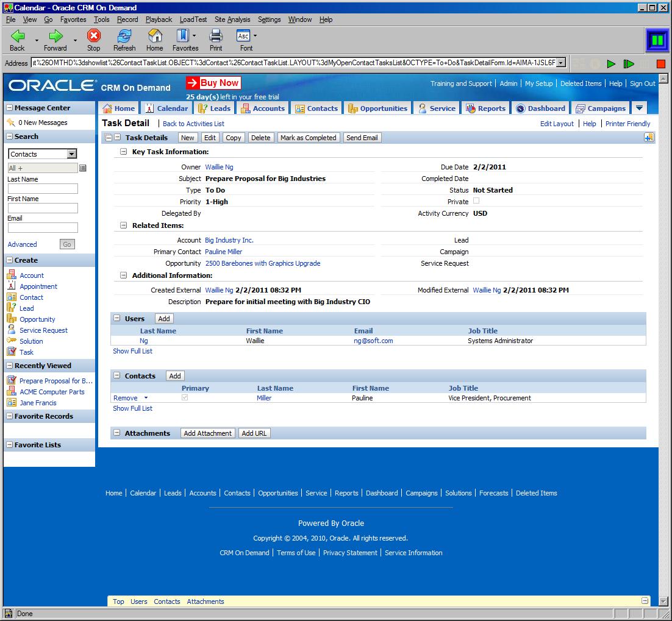672x621 pixels.
Task: Open the Playback menu
Action: pyautogui.click(x=159, y=20)
